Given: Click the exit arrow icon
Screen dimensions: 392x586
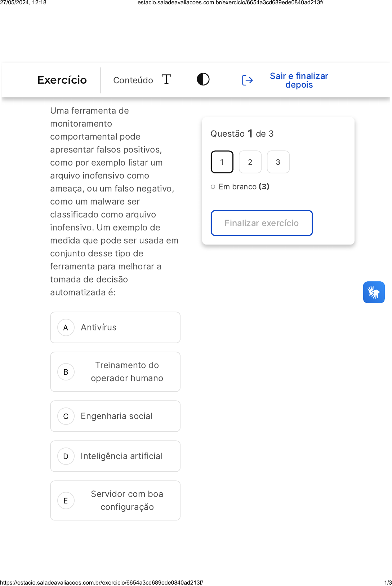Looking at the screenshot, I should 247,80.
